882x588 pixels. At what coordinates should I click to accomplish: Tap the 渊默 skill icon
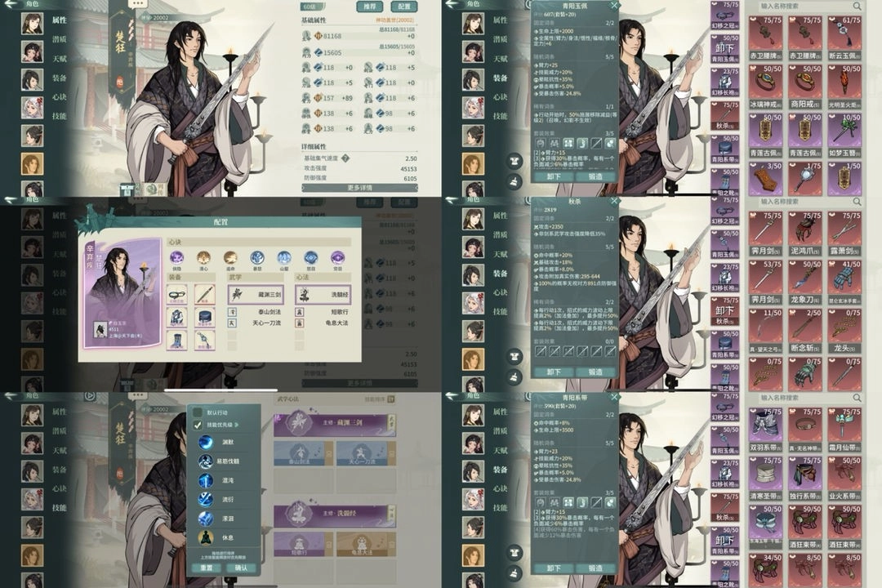206,442
